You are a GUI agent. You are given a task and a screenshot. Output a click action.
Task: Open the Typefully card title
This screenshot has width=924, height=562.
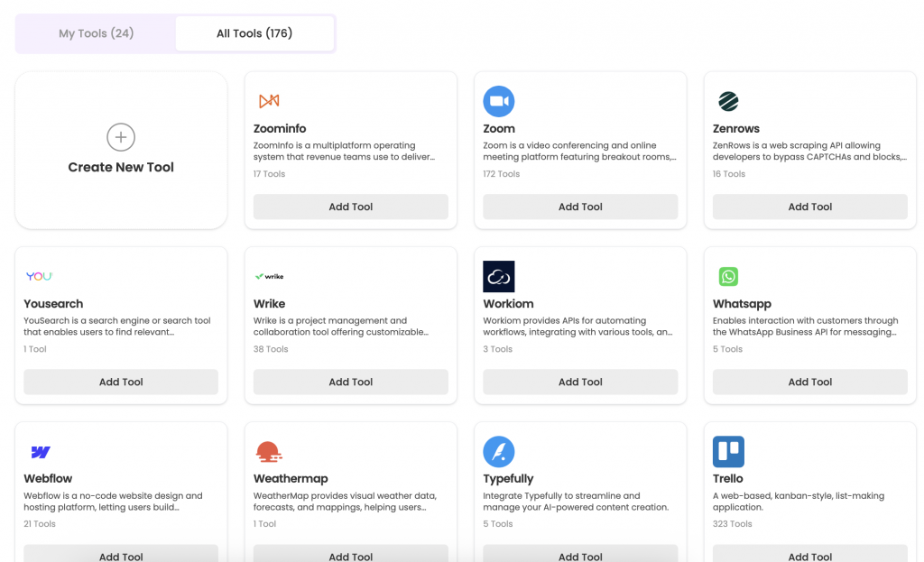(x=508, y=479)
